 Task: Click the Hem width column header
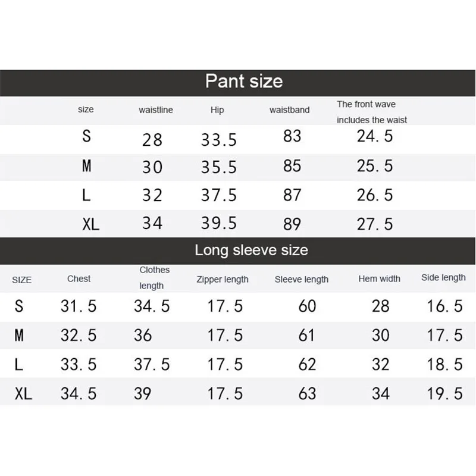[x=380, y=278]
